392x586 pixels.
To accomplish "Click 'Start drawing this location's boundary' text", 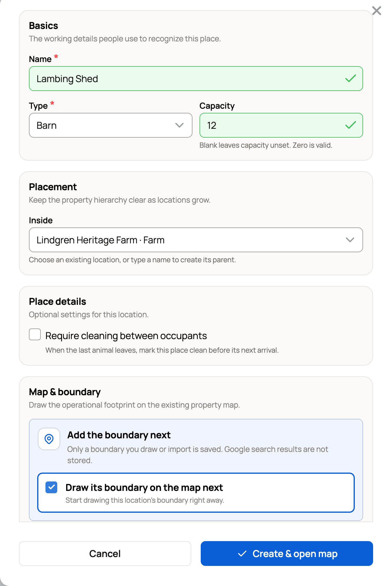I will (x=145, y=500).
